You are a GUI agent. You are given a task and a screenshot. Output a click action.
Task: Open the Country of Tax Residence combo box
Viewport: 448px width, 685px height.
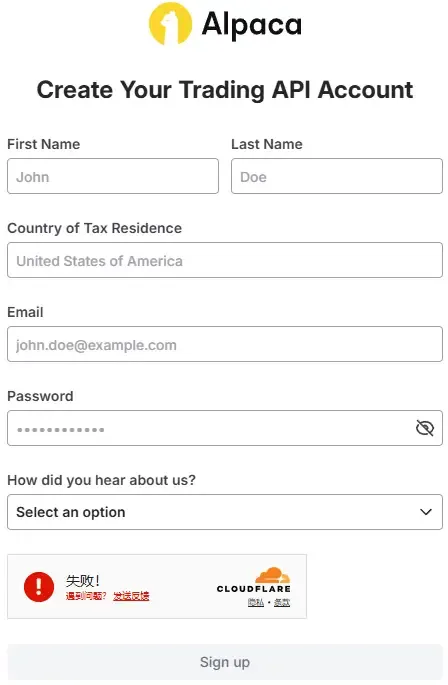[x=225, y=260]
